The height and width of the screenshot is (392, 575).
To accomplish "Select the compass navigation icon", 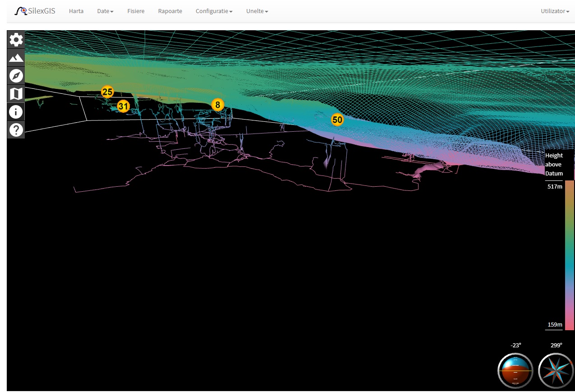I will pyautogui.click(x=16, y=76).
